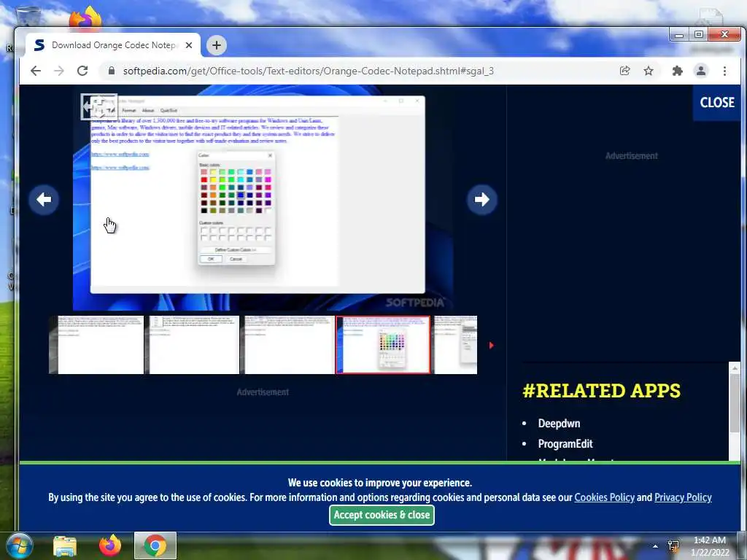Show previous screenshot with left arrow

click(44, 200)
